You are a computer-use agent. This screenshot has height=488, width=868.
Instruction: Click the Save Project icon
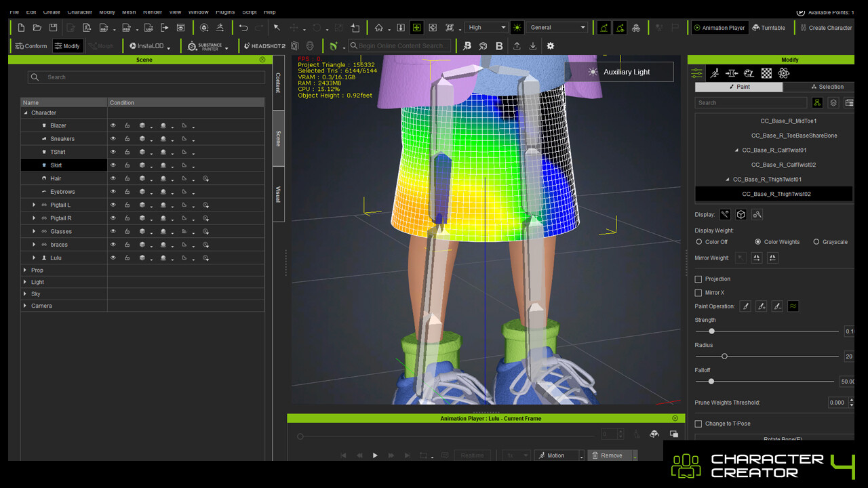pyautogui.click(x=53, y=28)
